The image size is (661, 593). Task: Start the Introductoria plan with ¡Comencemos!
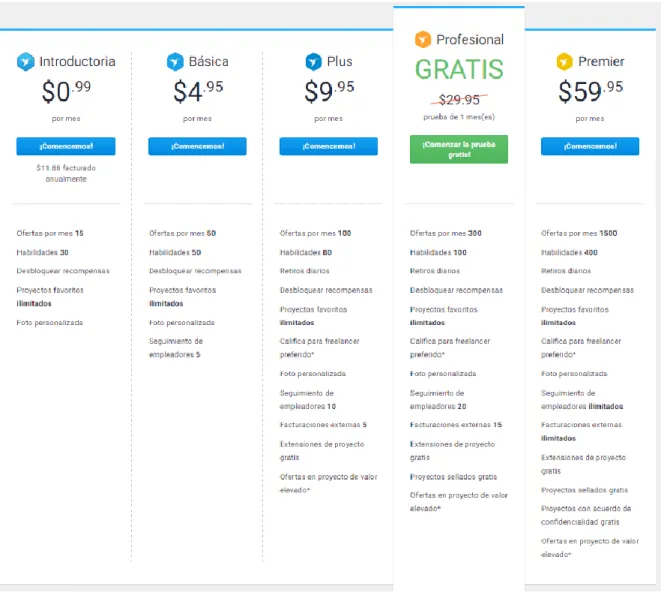click(66, 146)
